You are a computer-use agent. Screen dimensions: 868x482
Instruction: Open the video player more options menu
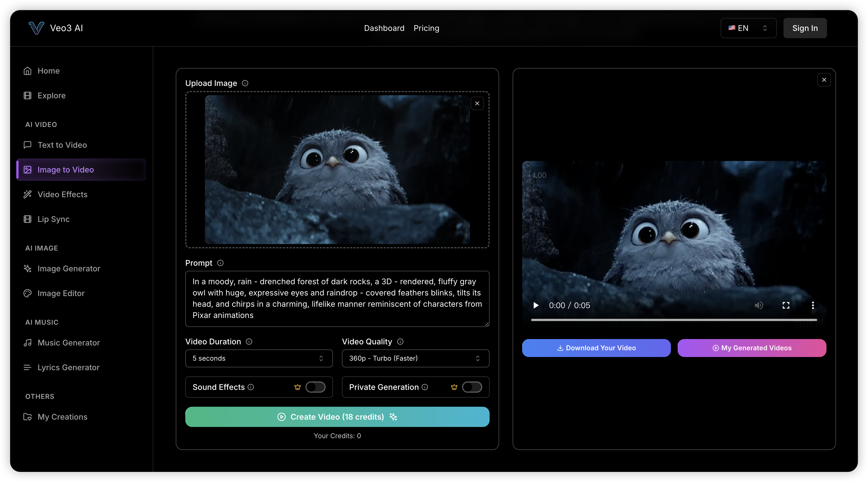pos(813,305)
